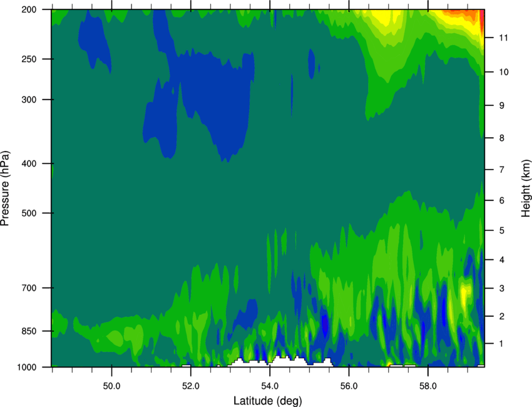Click the 50.0 latitude tick label
The image size is (532, 407).
pos(111,386)
